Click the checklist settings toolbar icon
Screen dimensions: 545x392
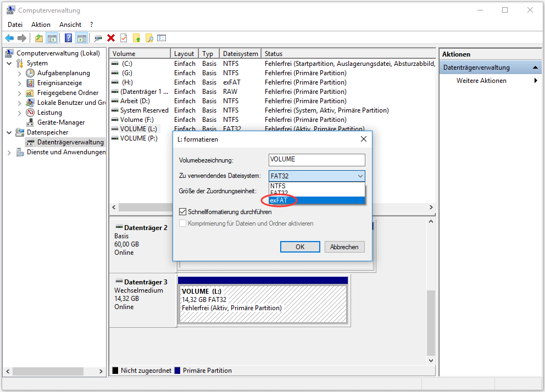(x=162, y=38)
